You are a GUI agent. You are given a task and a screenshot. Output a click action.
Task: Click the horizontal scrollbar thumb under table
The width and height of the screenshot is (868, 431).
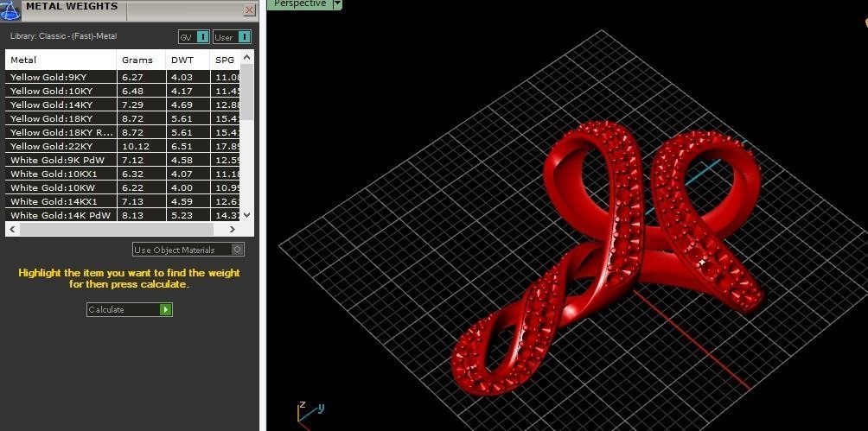[117, 229]
